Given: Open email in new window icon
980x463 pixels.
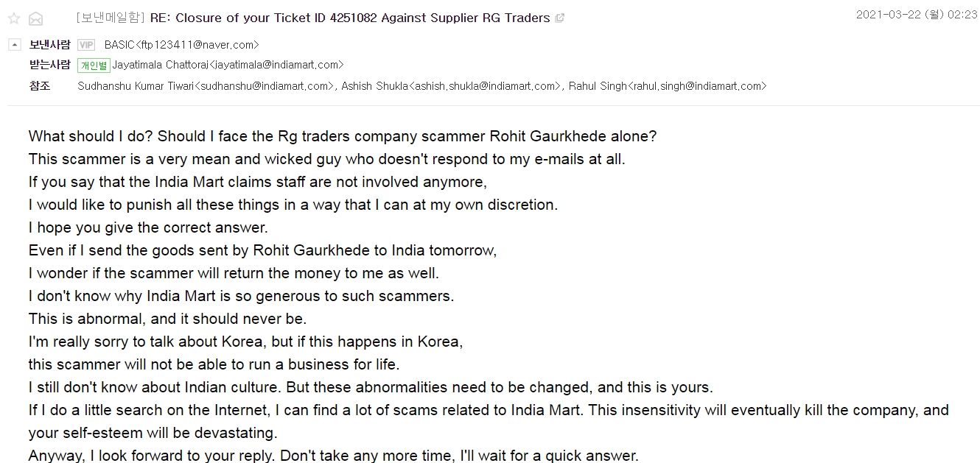Looking at the screenshot, I should pyautogui.click(x=560, y=18).
